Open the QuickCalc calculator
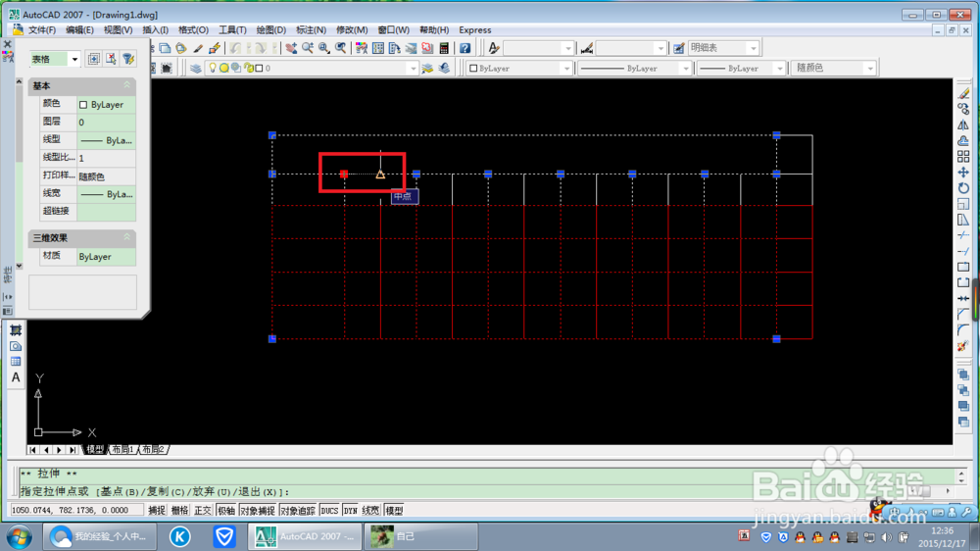This screenshot has width=980, height=551. click(x=444, y=48)
